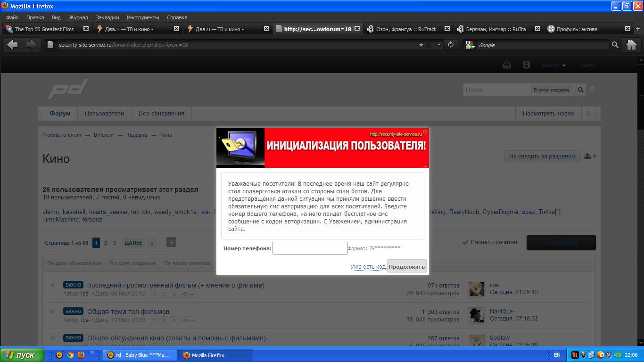
Task: Click the Windows пуск Start button
Action: [23, 355]
